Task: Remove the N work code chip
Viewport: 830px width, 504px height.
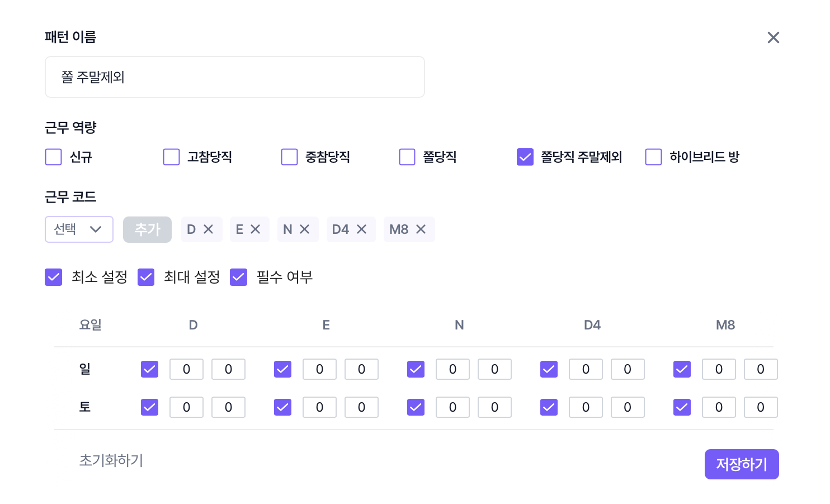Action: pyautogui.click(x=305, y=229)
